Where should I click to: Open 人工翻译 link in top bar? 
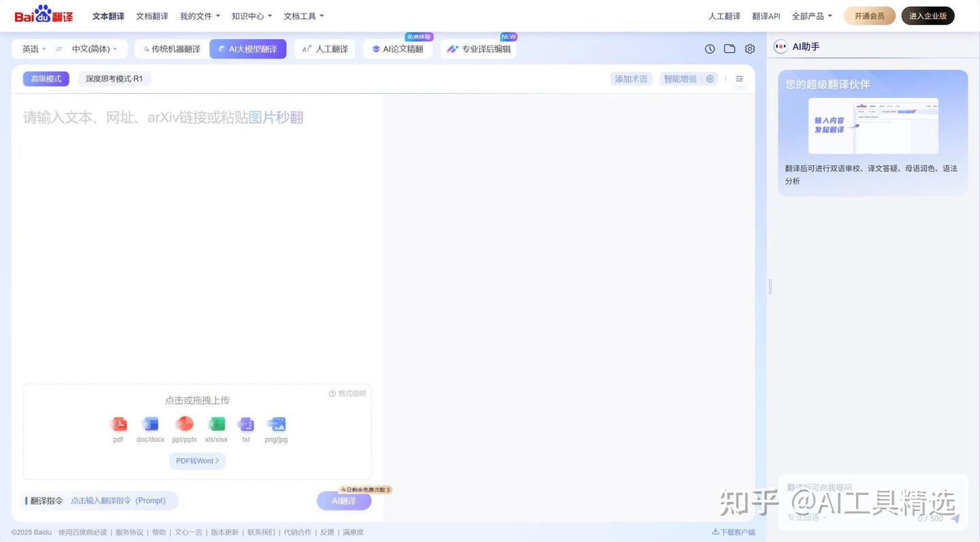[x=724, y=16]
